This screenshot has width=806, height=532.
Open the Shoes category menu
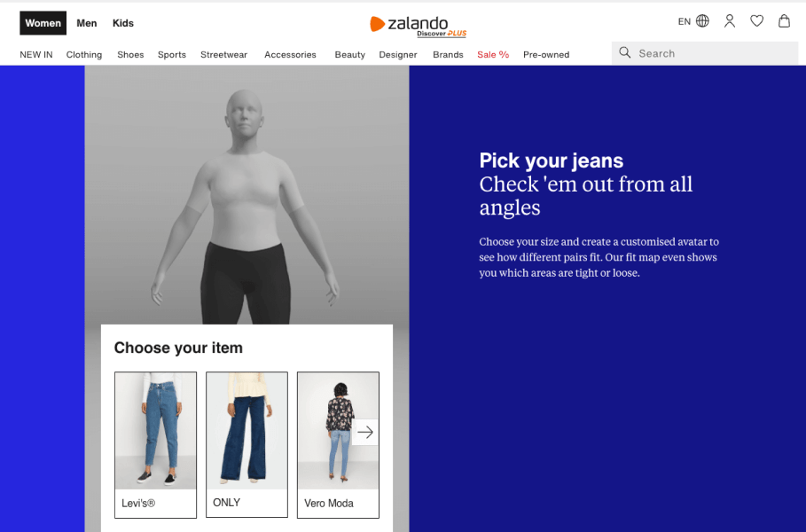coord(130,54)
